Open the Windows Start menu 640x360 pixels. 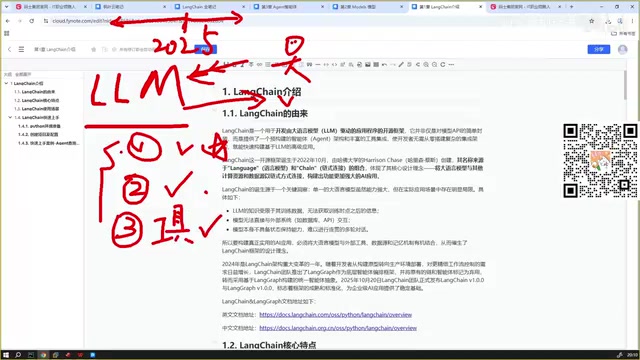click(x=6, y=355)
